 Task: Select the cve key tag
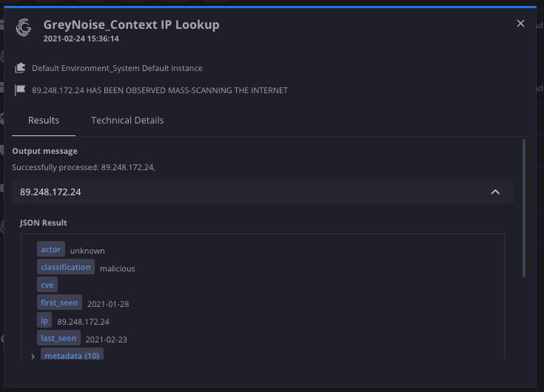47,285
